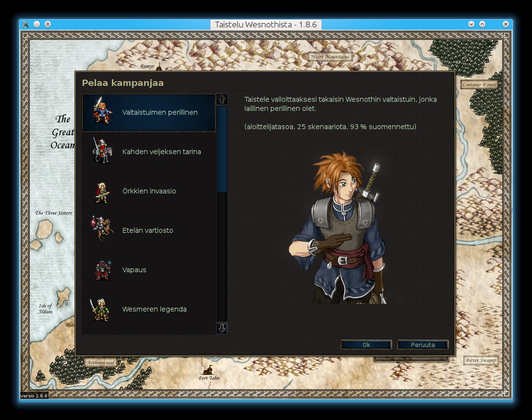Select the Wesmeren legenda elf icon
The width and height of the screenshot is (532, 420).
tap(100, 310)
